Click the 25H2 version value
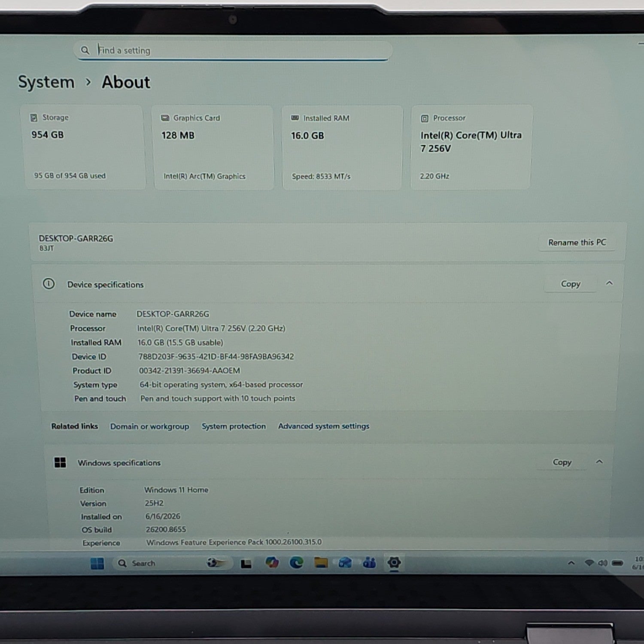644x644 pixels. tap(154, 503)
